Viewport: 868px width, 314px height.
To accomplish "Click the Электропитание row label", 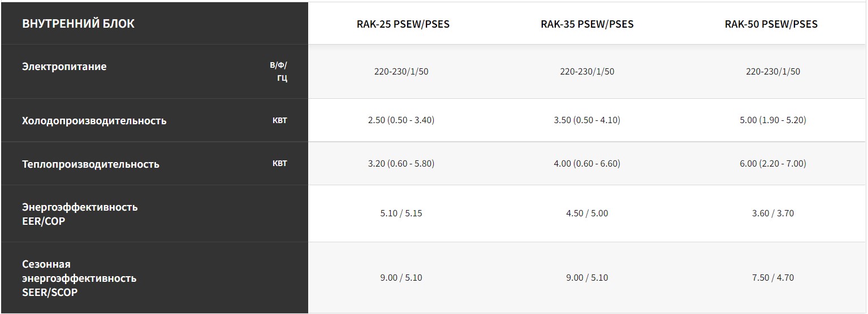I will tap(64, 66).
